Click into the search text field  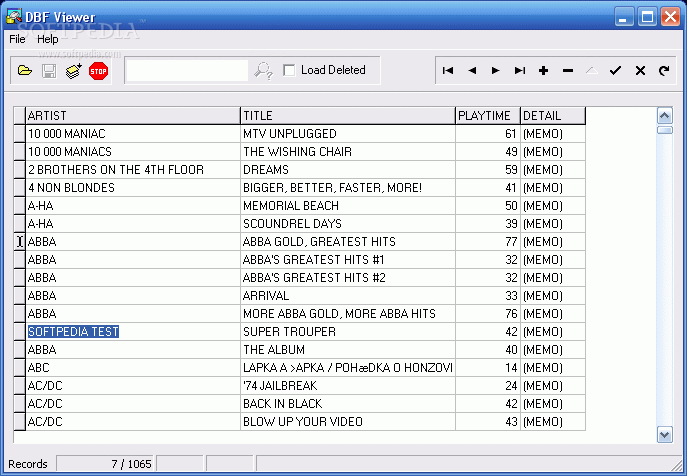click(188, 71)
